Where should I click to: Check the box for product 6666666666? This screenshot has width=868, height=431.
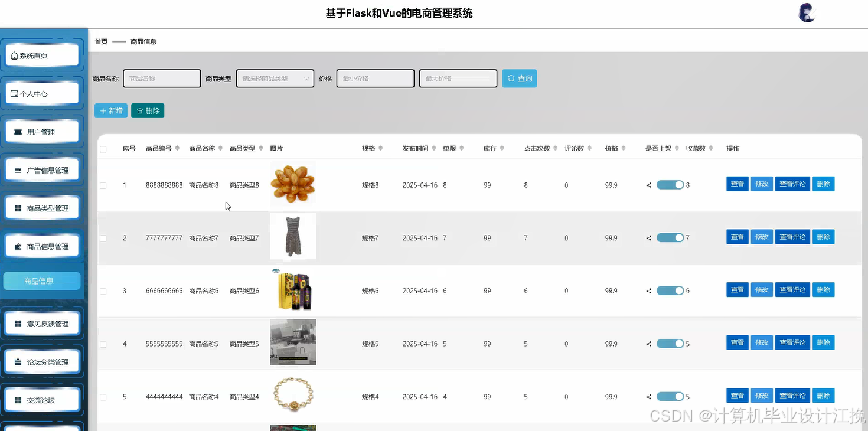click(x=103, y=292)
